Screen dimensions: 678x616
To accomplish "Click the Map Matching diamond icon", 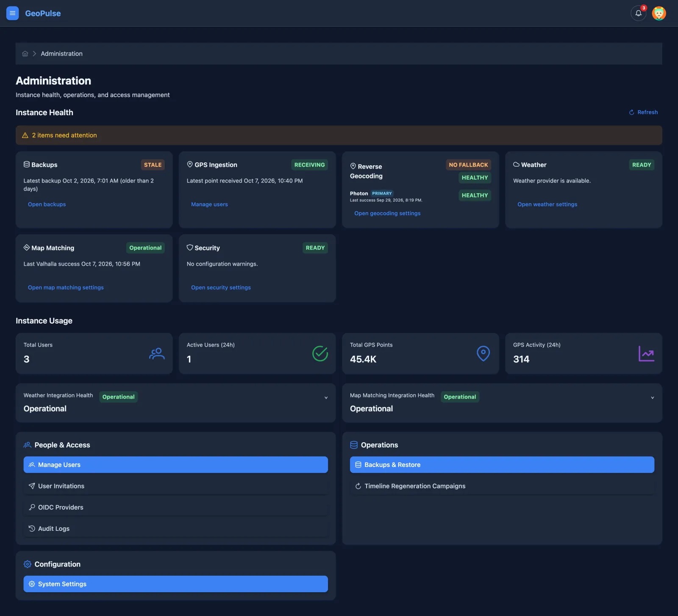I will pyautogui.click(x=26, y=247).
